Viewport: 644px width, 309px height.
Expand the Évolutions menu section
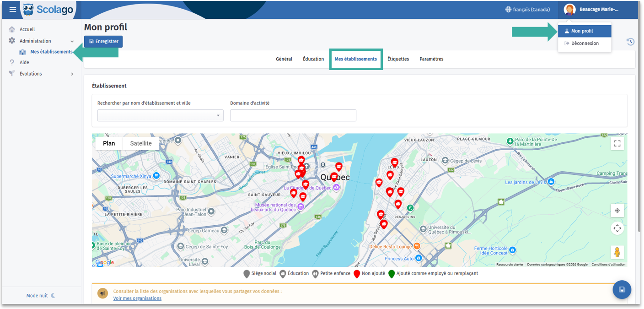(72, 74)
